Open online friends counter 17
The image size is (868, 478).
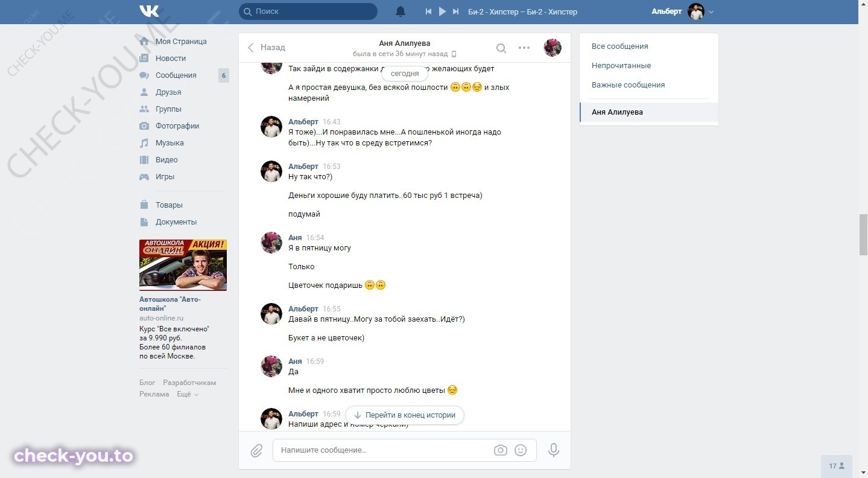[x=837, y=467]
